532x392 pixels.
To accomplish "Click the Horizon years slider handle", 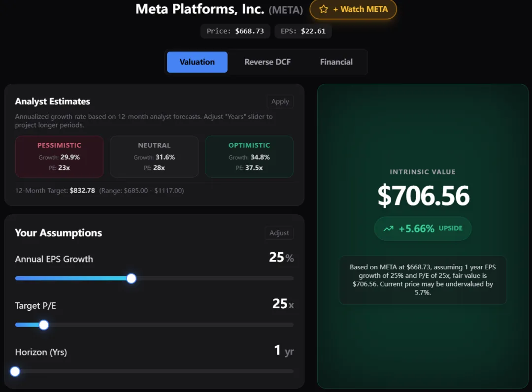I will click(15, 371).
